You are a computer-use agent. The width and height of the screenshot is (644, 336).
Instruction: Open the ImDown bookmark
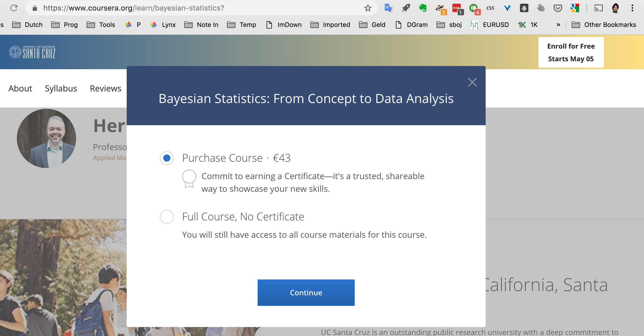tap(284, 25)
